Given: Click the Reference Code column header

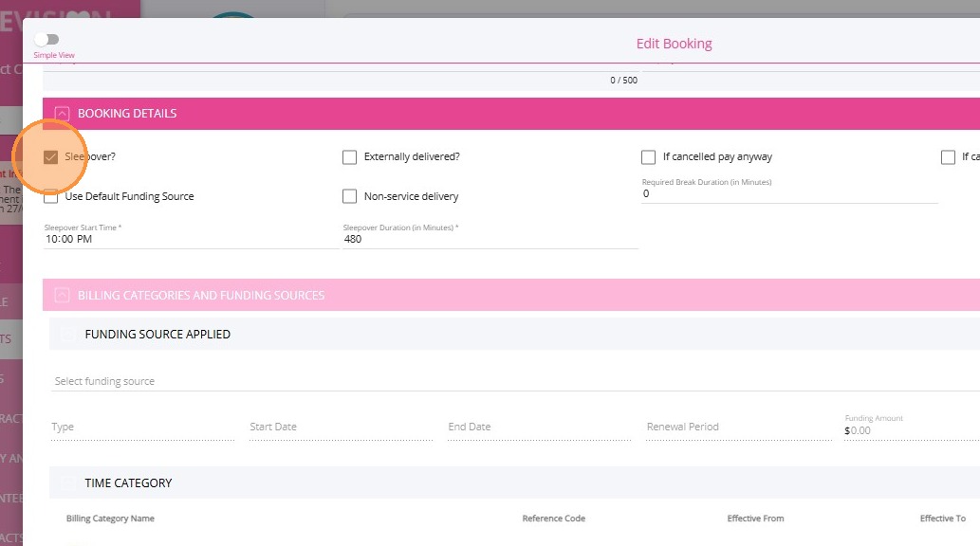Looking at the screenshot, I should (x=553, y=519).
